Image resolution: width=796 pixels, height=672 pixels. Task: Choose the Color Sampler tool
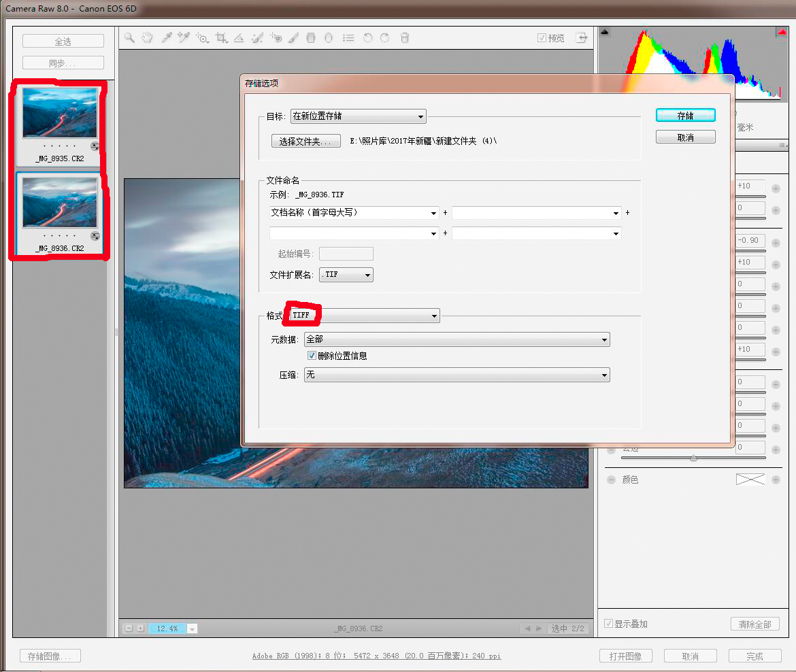pyautogui.click(x=183, y=37)
